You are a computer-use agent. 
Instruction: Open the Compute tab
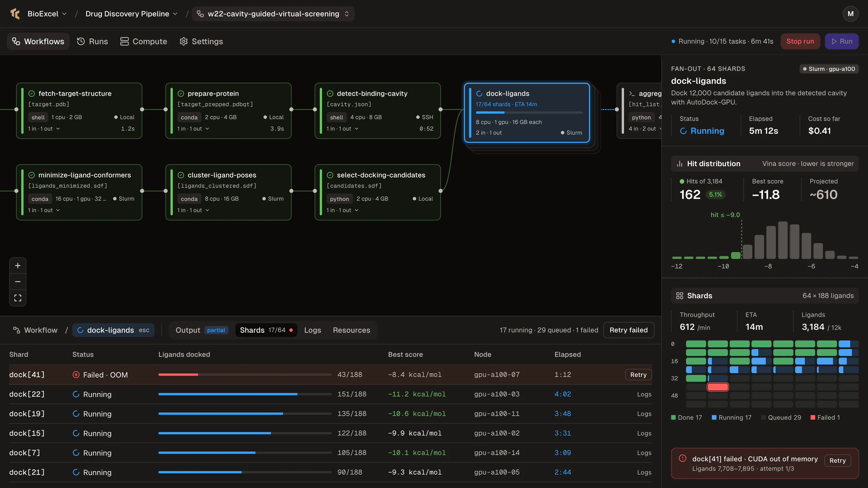point(144,41)
